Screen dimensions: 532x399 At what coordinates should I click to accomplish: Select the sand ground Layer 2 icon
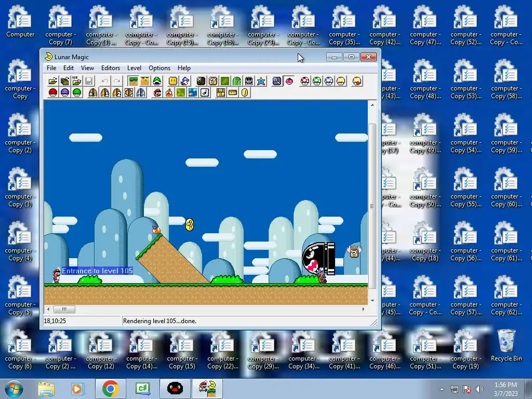[145, 81]
